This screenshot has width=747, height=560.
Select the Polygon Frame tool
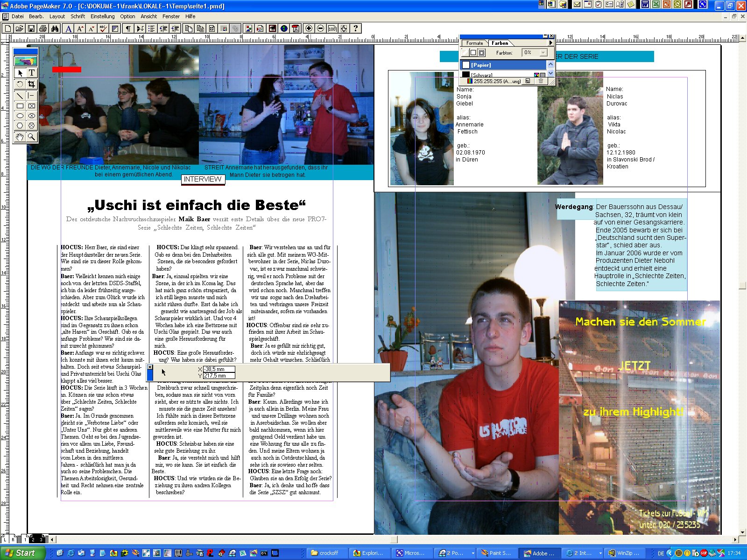point(31,126)
